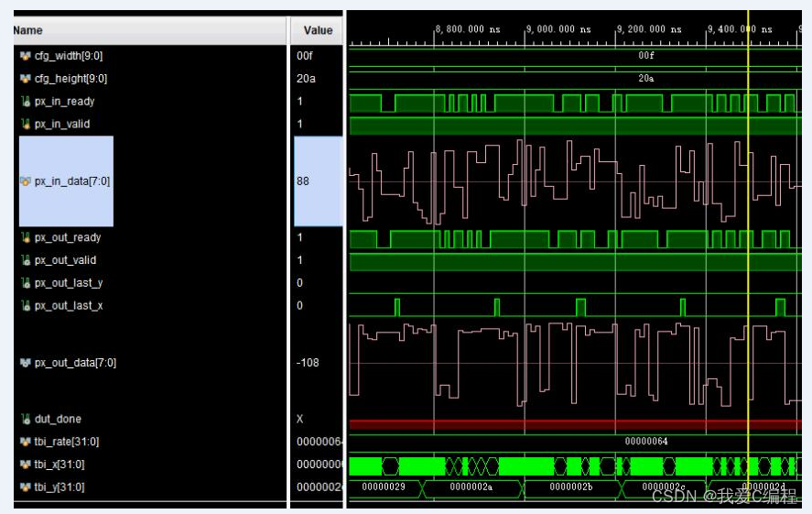Click the signal icon beside dut_done
The image size is (812, 514).
pyautogui.click(x=25, y=419)
